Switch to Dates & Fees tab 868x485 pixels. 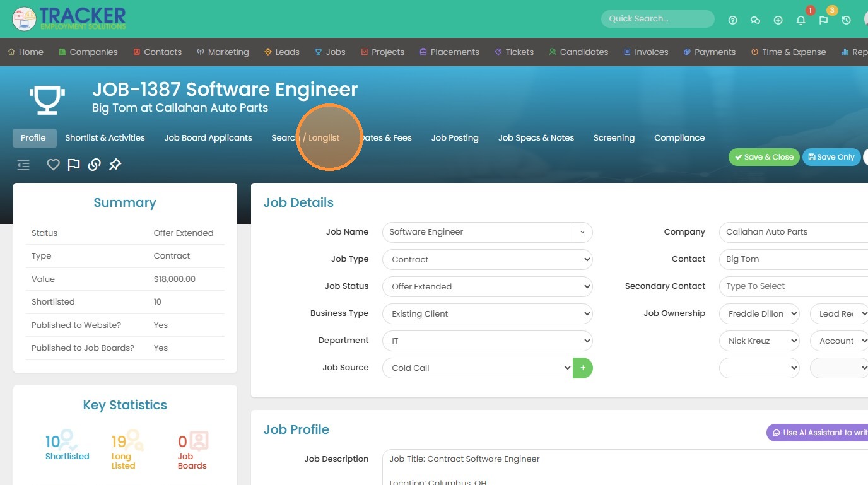point(385,137)
